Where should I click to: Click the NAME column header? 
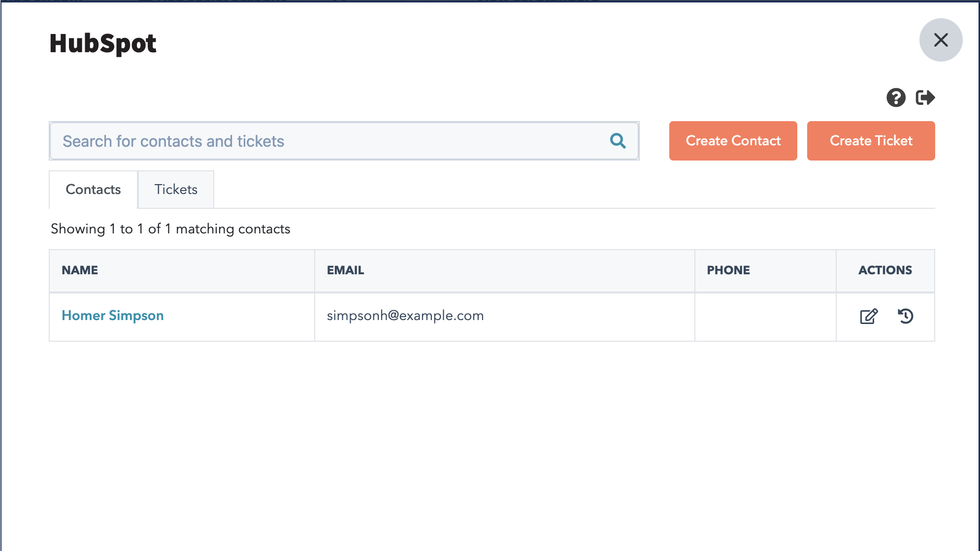80,270
